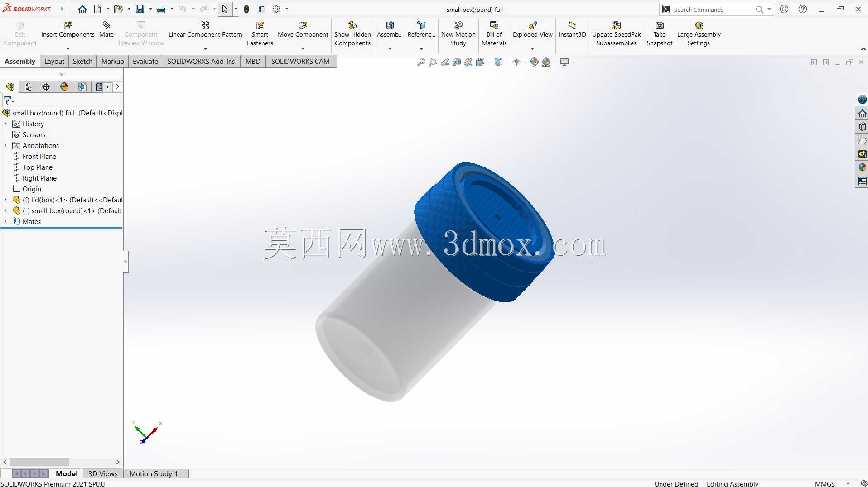Open Options with the gear icon
The image size is (868, 487).
pyautogui.click(x=276, y=9)
